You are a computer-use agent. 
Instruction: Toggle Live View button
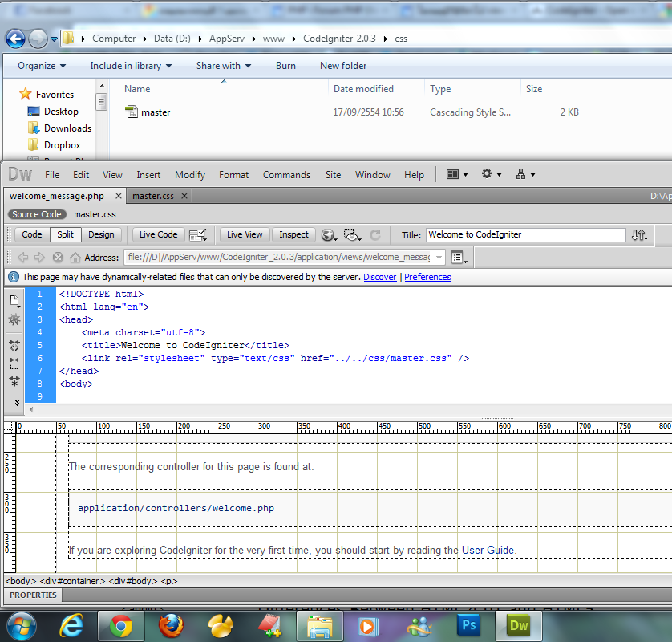(245, 234)
